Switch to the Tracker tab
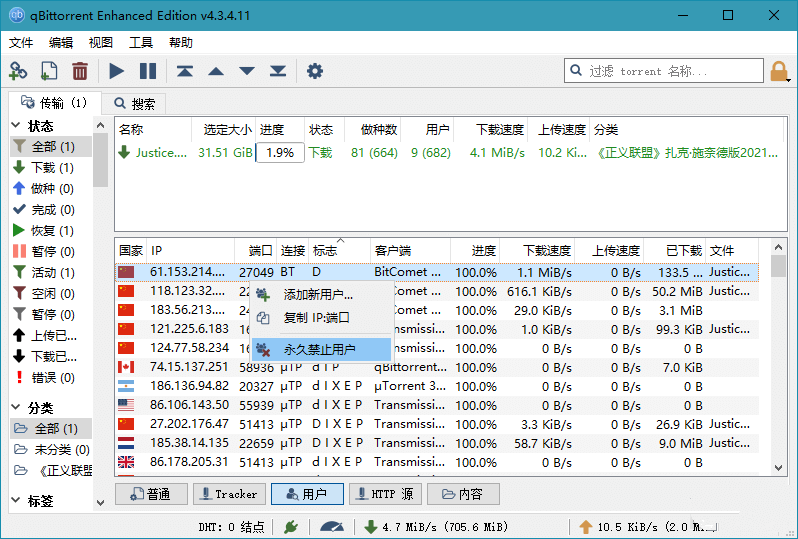This screenshot has height=539, width=798. point(227,494)
